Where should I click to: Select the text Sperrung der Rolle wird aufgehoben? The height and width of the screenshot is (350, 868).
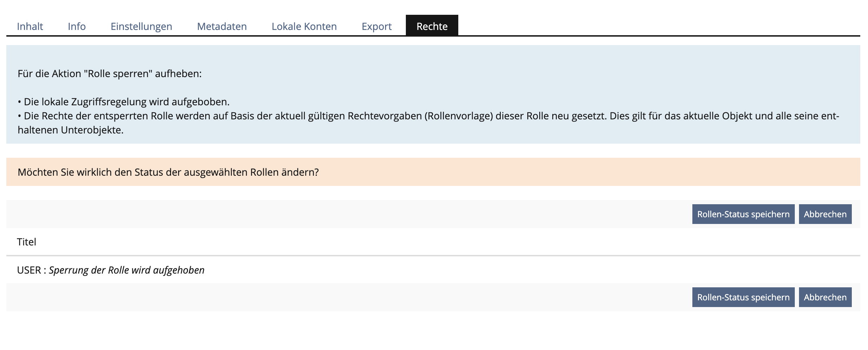tap(127, 270)
